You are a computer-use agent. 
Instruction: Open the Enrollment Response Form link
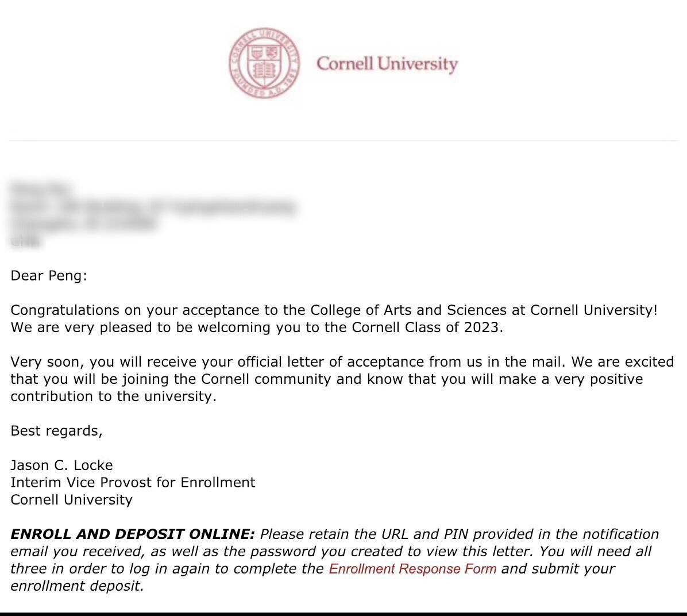click(412, 569)
